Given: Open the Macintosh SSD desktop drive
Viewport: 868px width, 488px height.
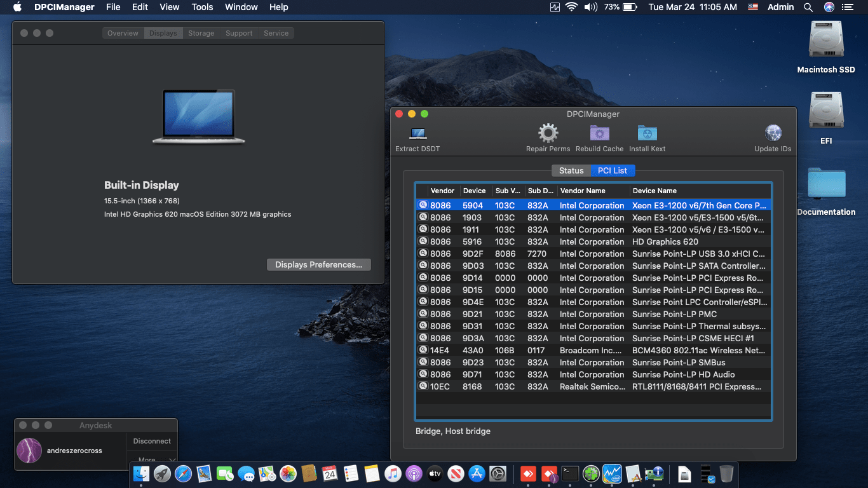Looking at the screenshot, I should coord(825,41).
